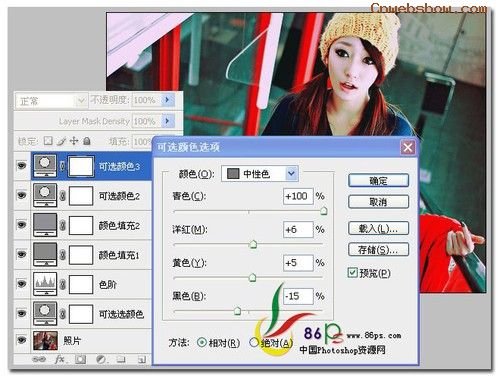The image size is (500, 379).
Task: Hide the 可选选颜色 layer
Action: coord(22,313)
